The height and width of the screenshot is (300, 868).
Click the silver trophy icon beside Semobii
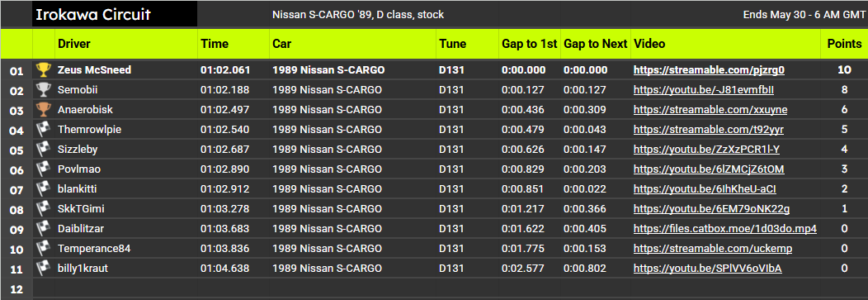pos(43,90)
